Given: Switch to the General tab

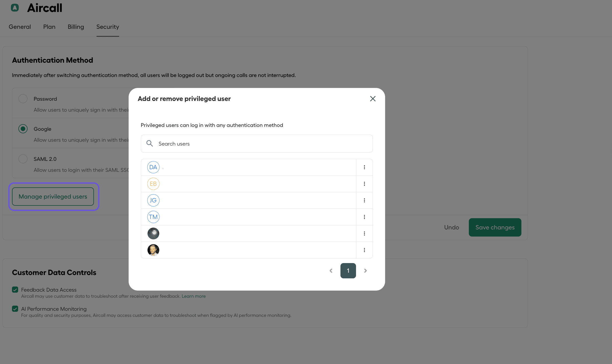Looking at the screenshot, I should (20, 27).
